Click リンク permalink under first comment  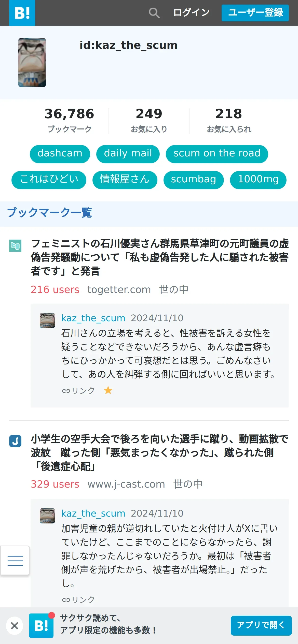coord(78,390)
